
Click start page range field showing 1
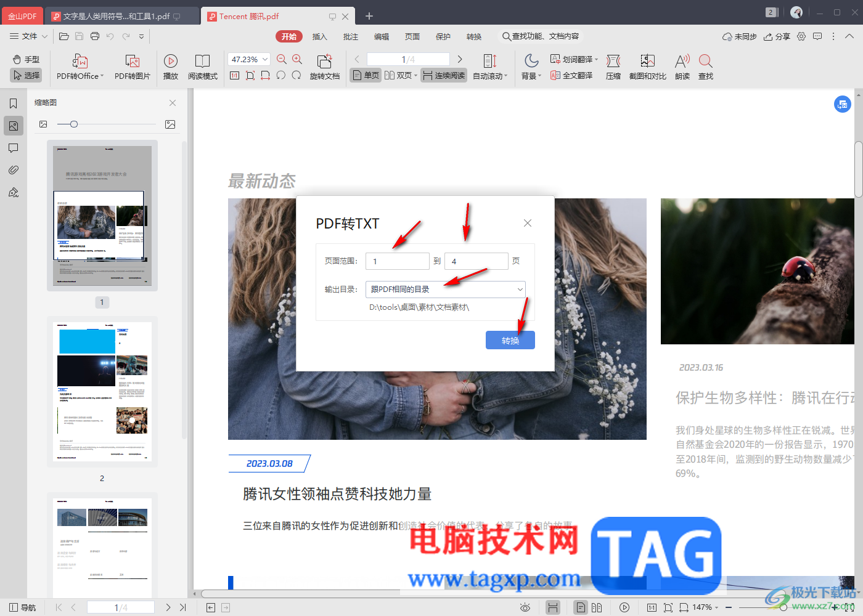(x=398, y=261)
